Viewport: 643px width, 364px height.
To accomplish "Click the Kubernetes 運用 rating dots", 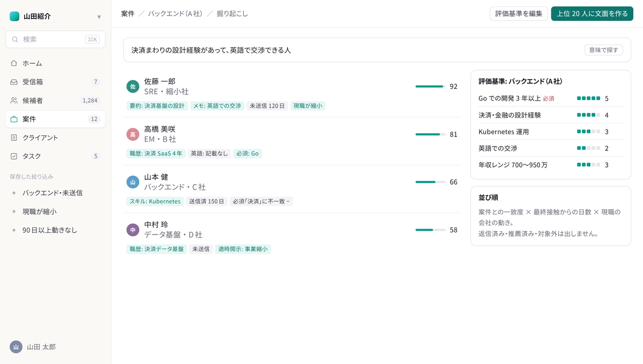I will pyautogui.click(x=588, y=132).
